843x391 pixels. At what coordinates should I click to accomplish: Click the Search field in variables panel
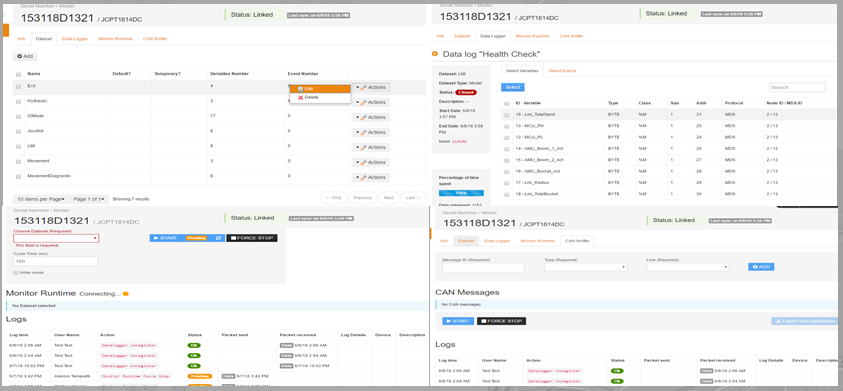pyautogui.click(x=797, y=87)
